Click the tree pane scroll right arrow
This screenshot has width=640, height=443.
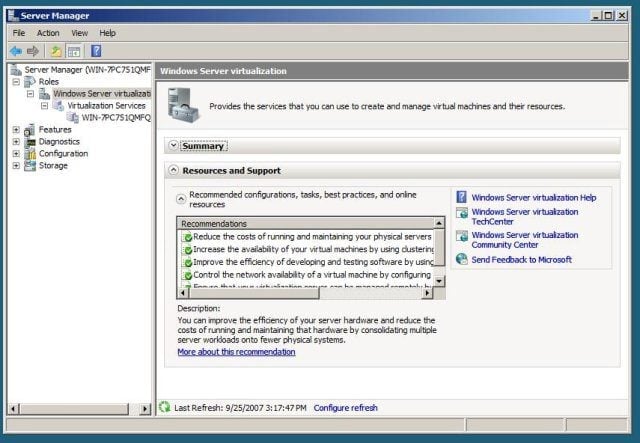(145, 409)
